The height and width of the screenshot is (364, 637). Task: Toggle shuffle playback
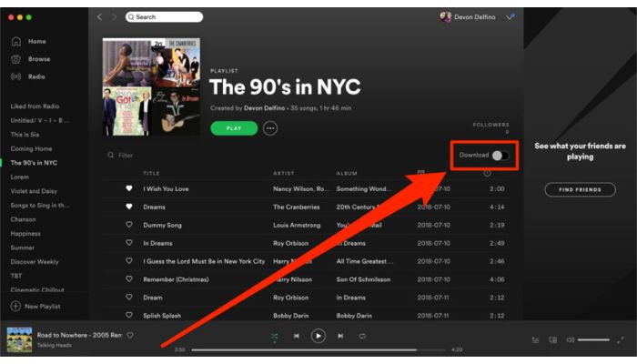tap(275, 336)
